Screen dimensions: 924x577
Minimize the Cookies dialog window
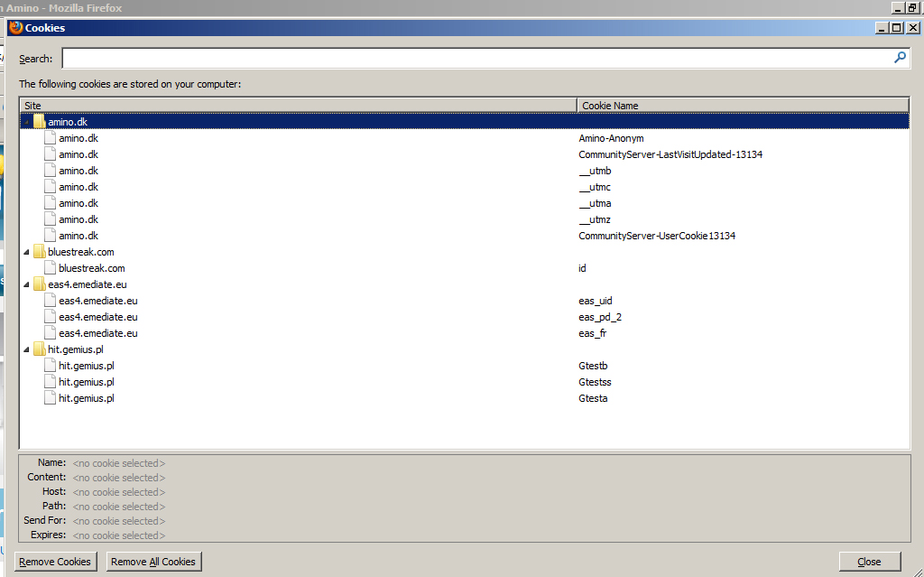[882, 28]
